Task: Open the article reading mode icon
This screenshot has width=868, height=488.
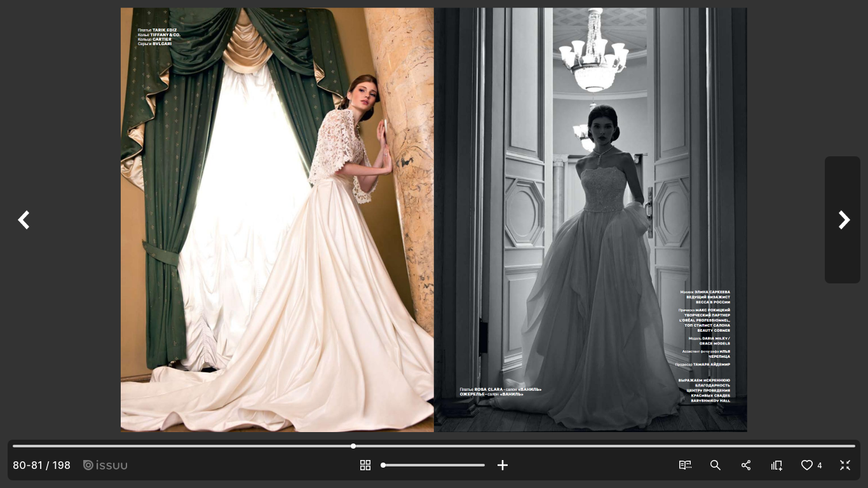Action: click(x=685, y=465)
